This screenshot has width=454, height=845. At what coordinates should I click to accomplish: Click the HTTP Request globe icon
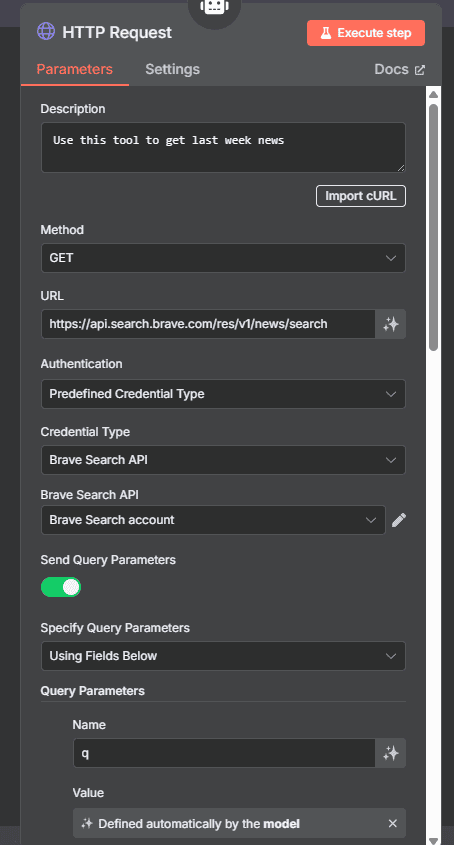[46, 31]
